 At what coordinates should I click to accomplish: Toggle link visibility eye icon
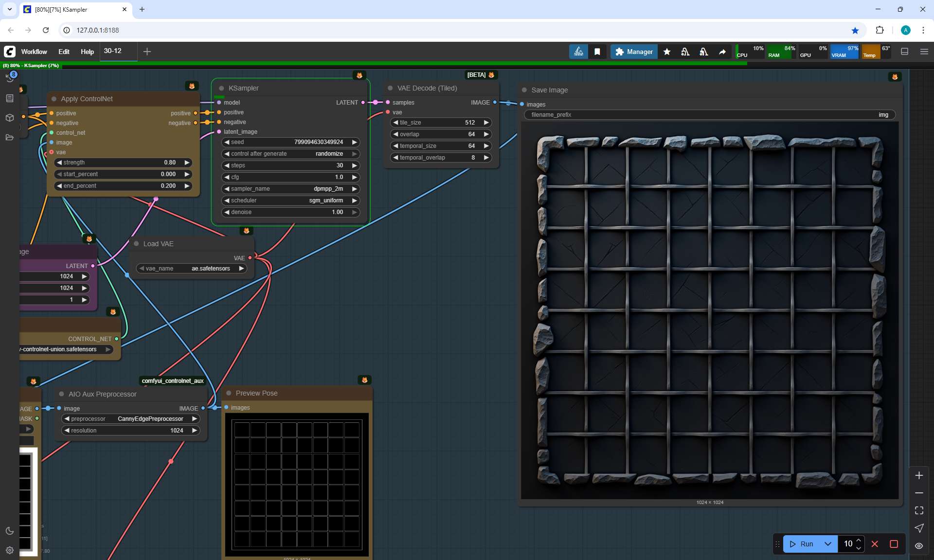(x=919, y=546)
